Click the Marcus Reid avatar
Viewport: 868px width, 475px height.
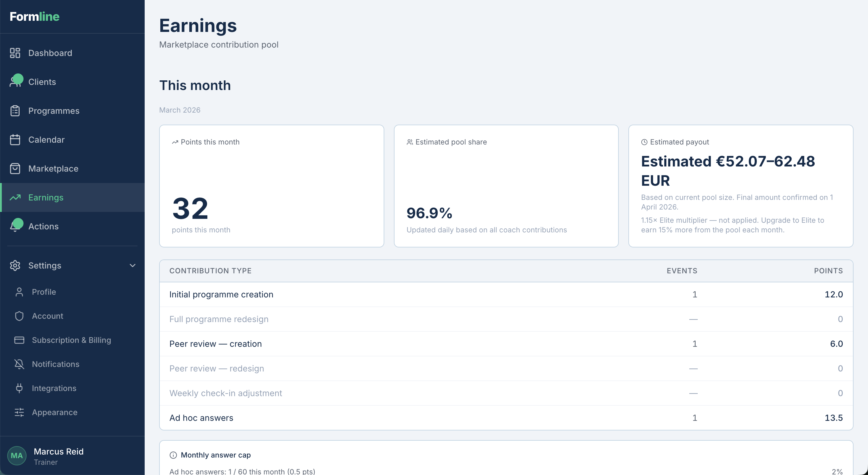(17, 455)
